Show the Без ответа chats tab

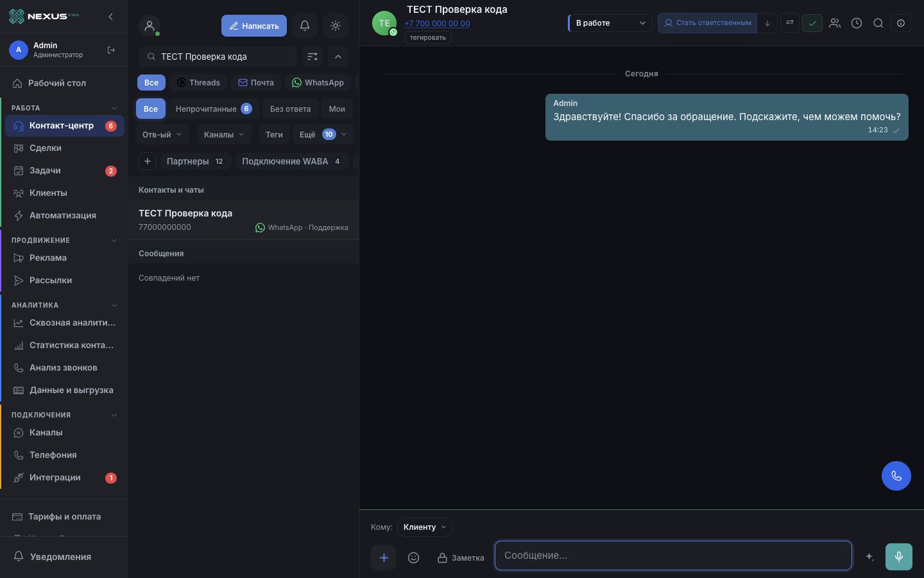[290, 109]
